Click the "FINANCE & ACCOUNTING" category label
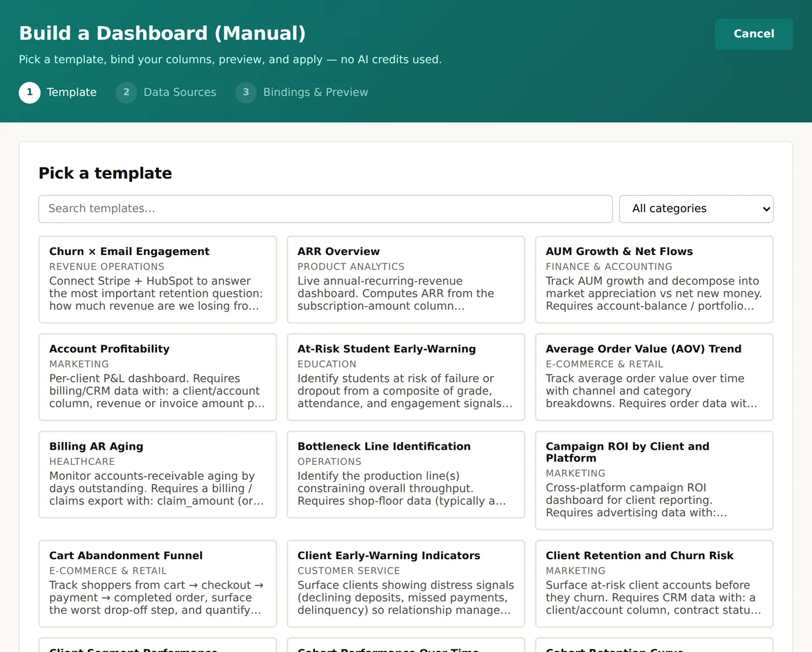The width and height of the screenshot is (812, 652). pos(609,267)
